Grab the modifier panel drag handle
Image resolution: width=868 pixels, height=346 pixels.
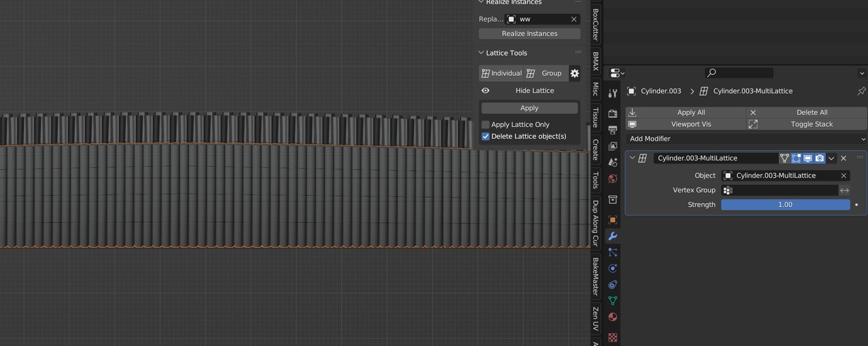click(860, 158)
